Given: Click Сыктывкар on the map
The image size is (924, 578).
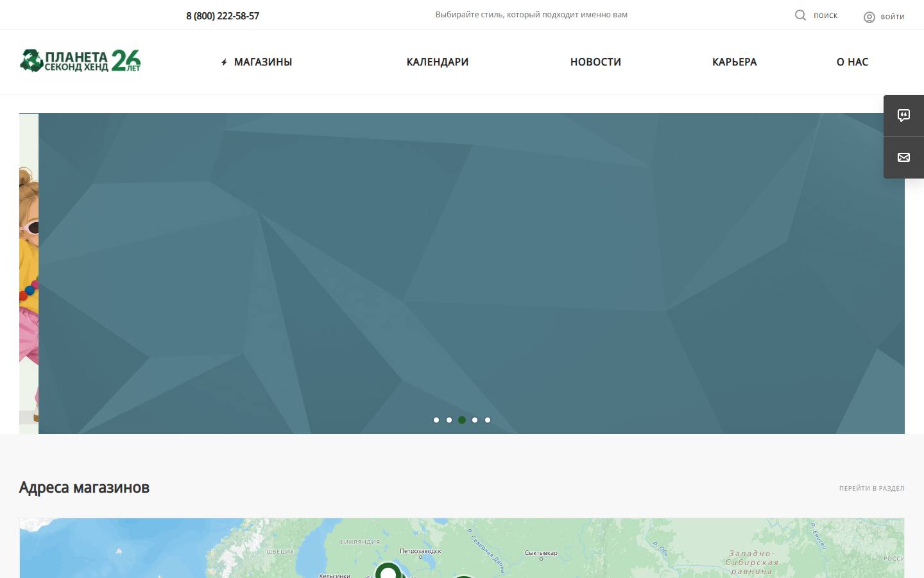Looking at the screenshot, I should (541, 553).
